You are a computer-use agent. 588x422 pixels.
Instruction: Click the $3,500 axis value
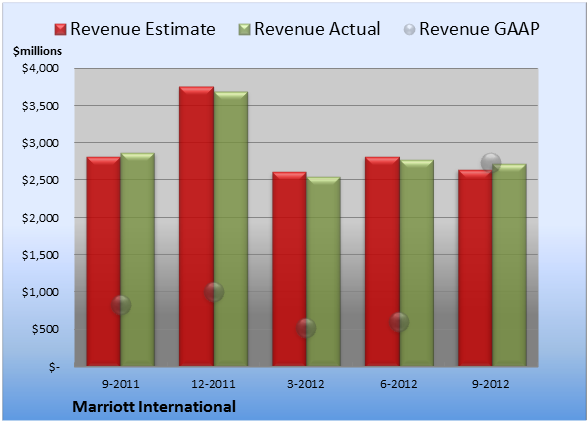pyautogui.click(x=40, y=106)
